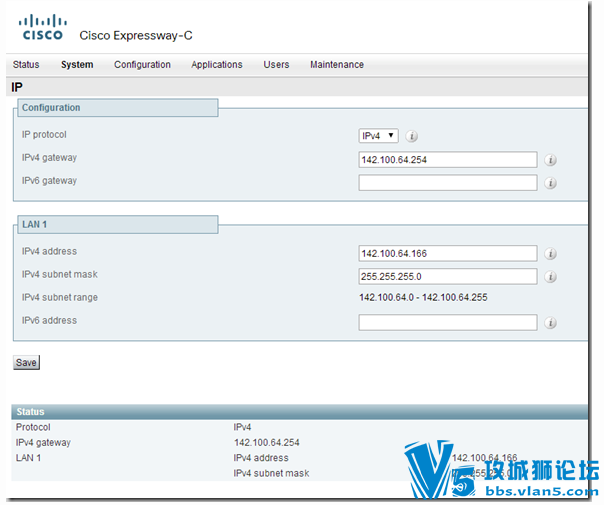The image size is (604, 505).
Task: Open the Maintenance menu
Action: click(337, 64)
